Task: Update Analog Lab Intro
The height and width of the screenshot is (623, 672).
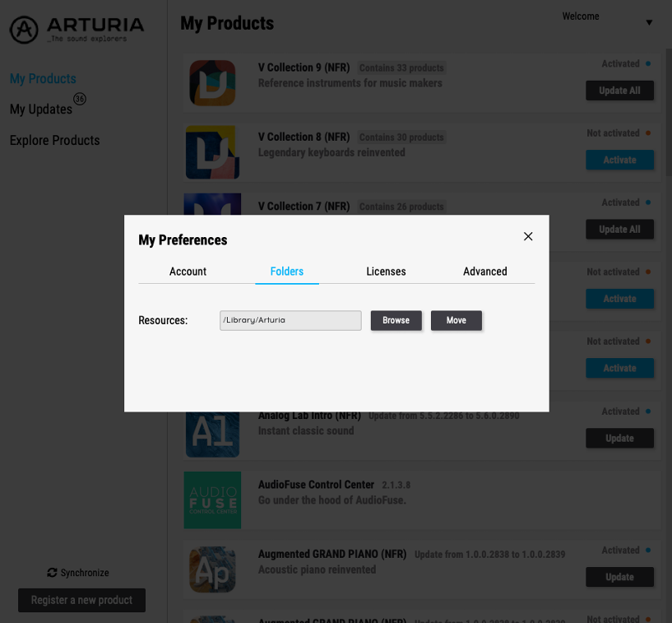Action: click(619, 438)
